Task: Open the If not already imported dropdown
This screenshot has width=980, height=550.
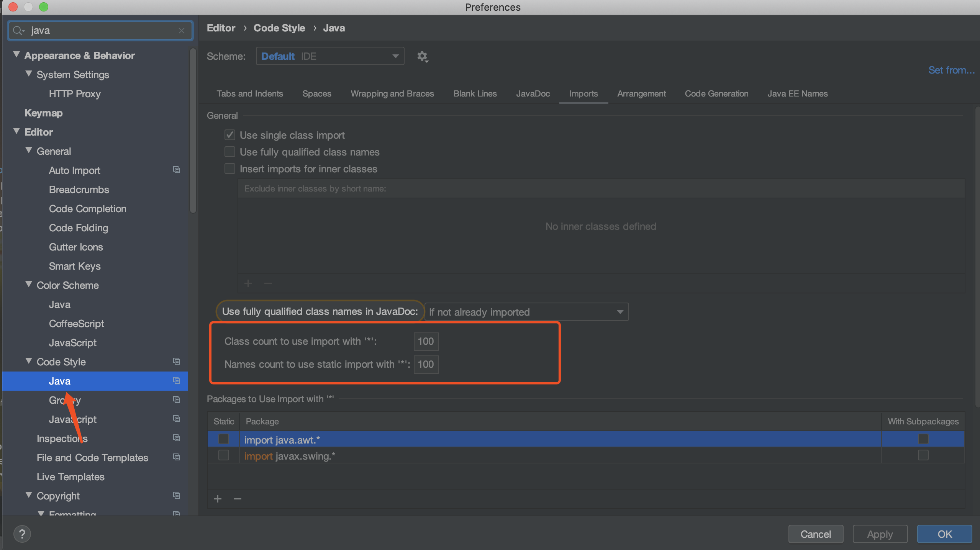Action: [x=526, y=312]
